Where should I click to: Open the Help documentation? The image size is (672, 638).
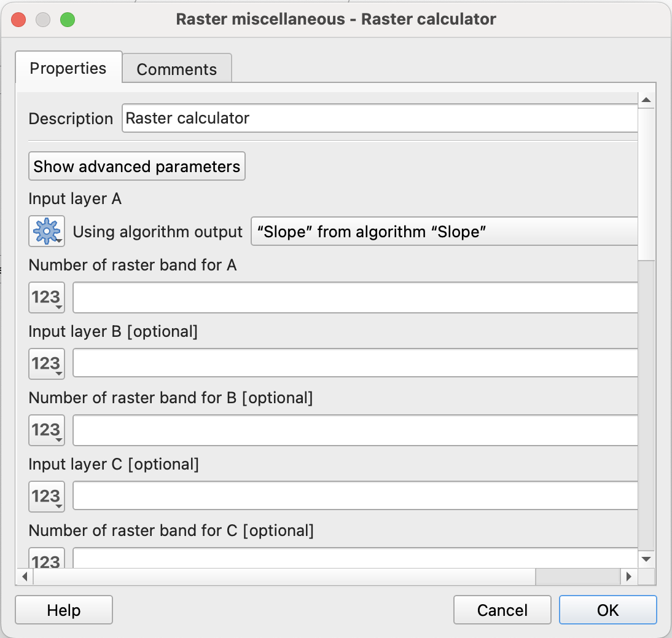click(64, 610)
